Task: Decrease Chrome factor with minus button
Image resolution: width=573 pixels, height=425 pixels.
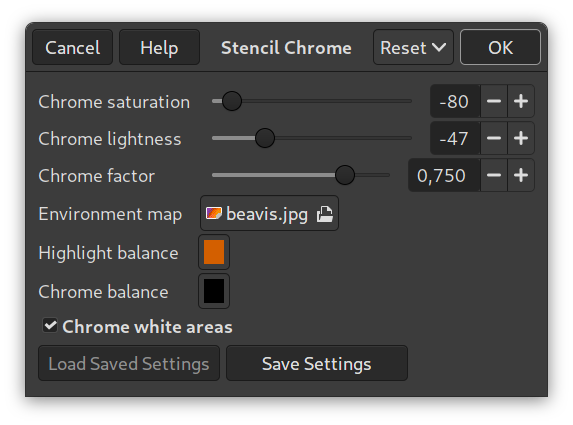Action: [494, 175]
